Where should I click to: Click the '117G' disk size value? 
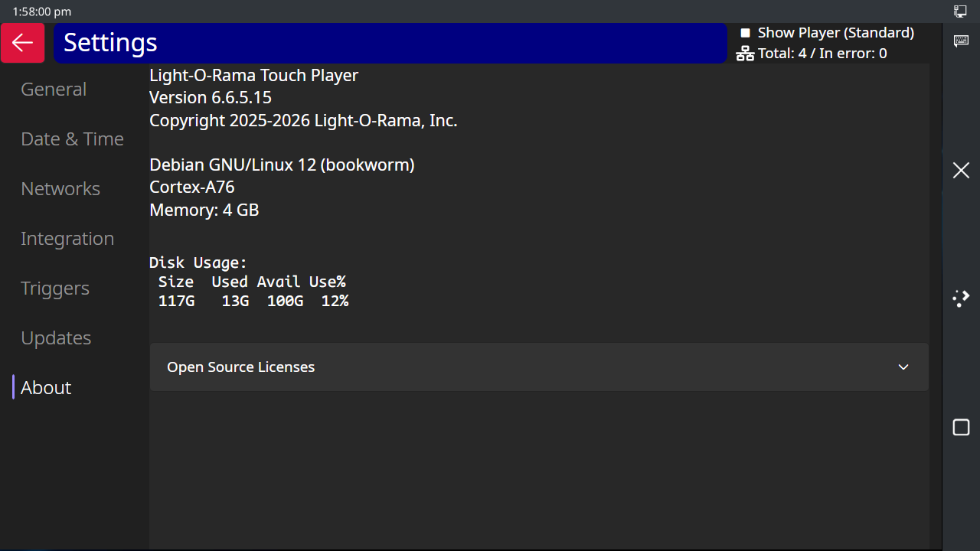(x=177, y=302)
